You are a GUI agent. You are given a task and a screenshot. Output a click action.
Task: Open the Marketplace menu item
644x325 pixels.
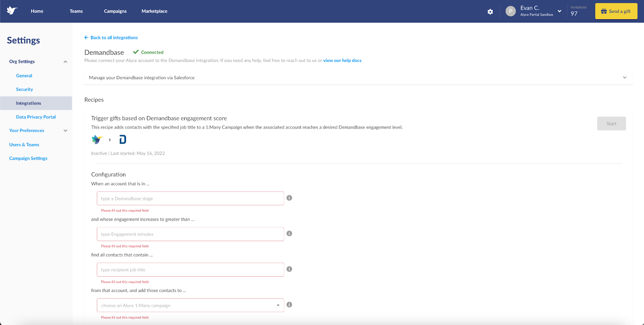[x=155, y=11]
